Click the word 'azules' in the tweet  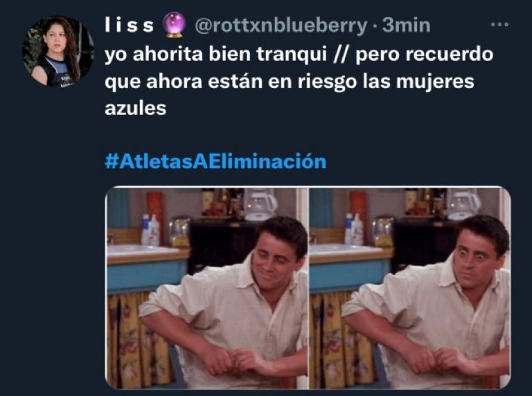[x=135, y=109]
